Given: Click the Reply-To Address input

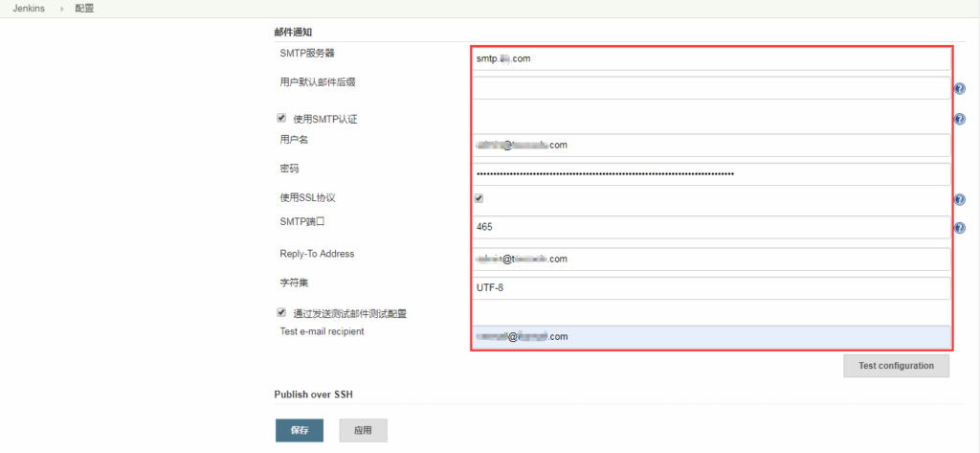Looking at the screenshot, I should pos(710,260).
